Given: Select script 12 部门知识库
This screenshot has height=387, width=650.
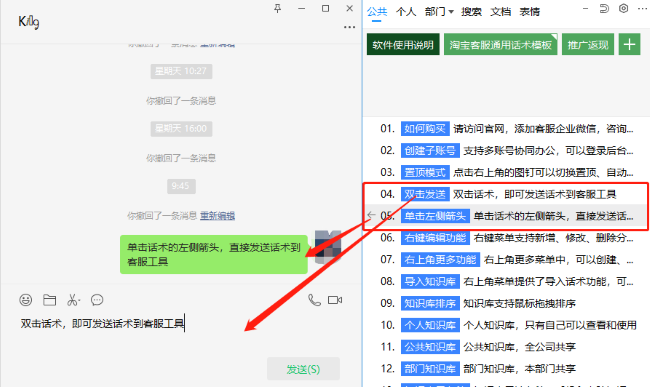Looking at the screenshot, I should click(x=506, y=369).
